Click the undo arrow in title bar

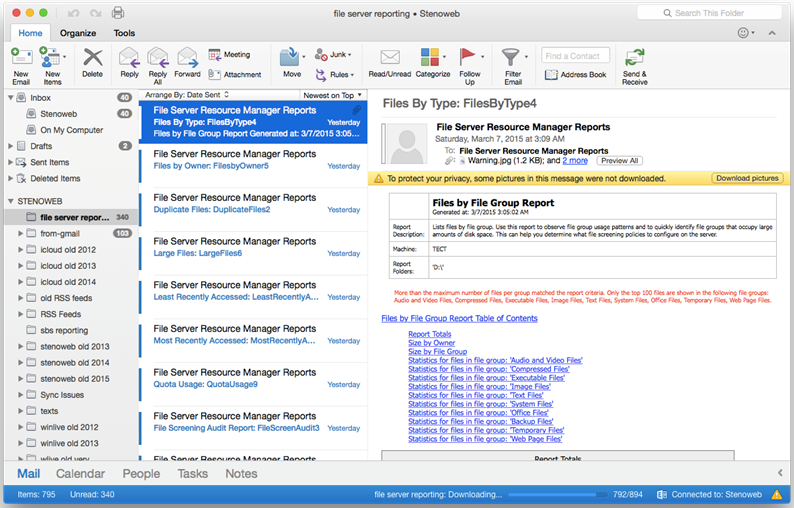74,13
